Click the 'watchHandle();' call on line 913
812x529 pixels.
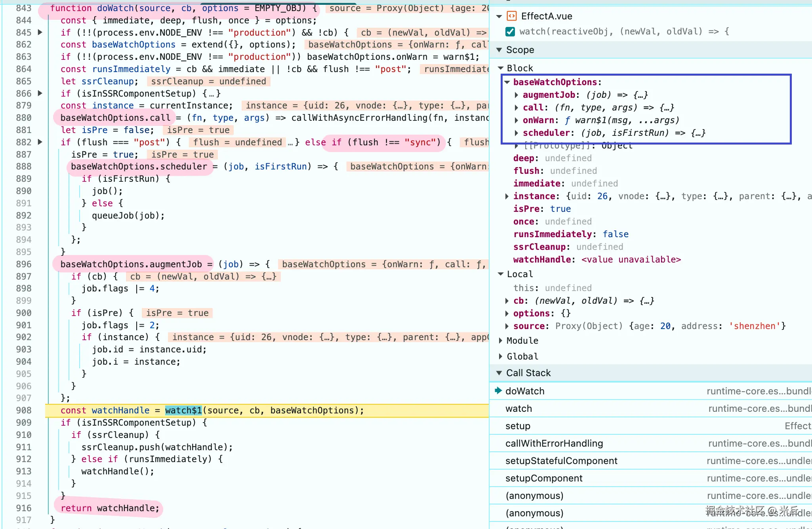click(118, 472)
